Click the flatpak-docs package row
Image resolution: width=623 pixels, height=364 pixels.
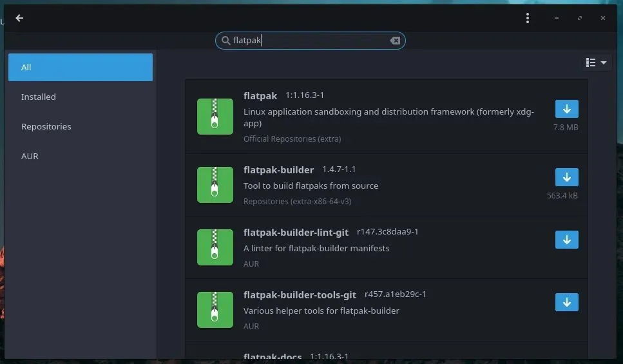pyautogui.click(x=386, y=351)
